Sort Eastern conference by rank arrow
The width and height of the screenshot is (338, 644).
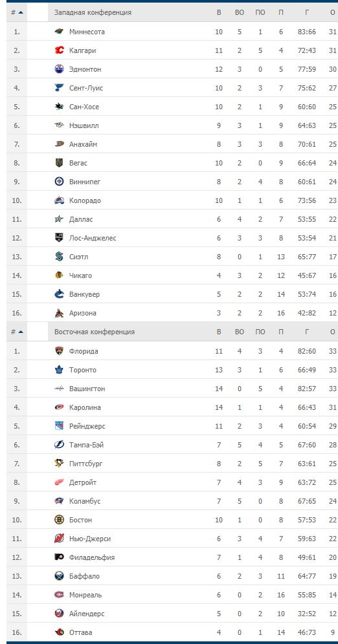tap(21, 332)
